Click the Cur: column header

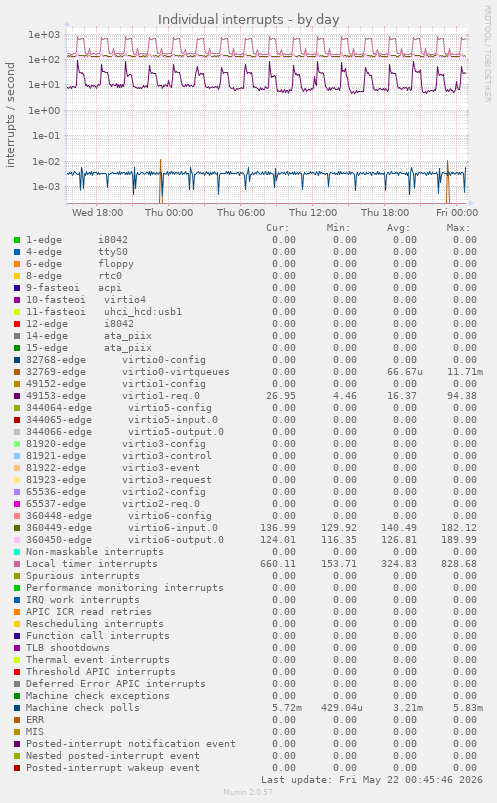tap(278, 228)
